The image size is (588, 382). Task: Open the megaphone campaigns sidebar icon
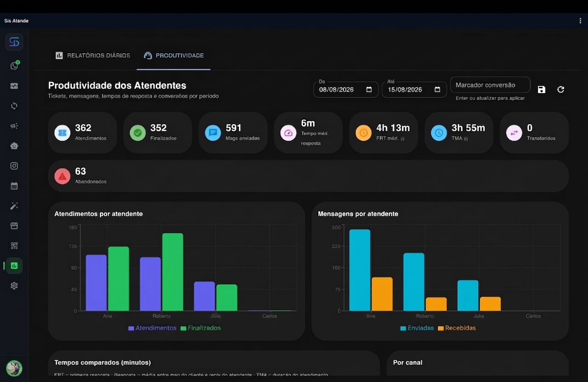[x=14, y=126]
